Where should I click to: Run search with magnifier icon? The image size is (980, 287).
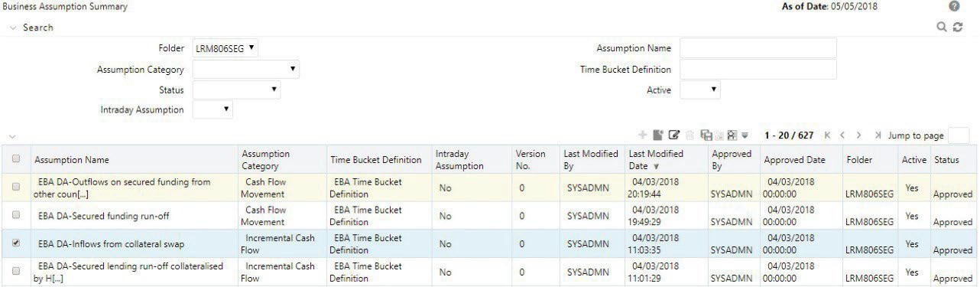point(943,28)
